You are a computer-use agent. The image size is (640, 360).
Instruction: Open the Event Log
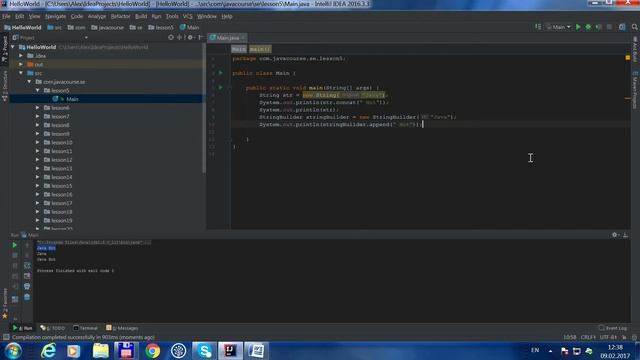pos(613,328)
